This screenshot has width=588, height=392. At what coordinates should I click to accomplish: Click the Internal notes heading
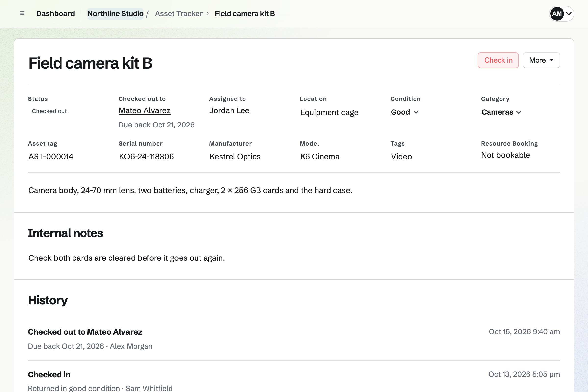[x=65, y=233]
